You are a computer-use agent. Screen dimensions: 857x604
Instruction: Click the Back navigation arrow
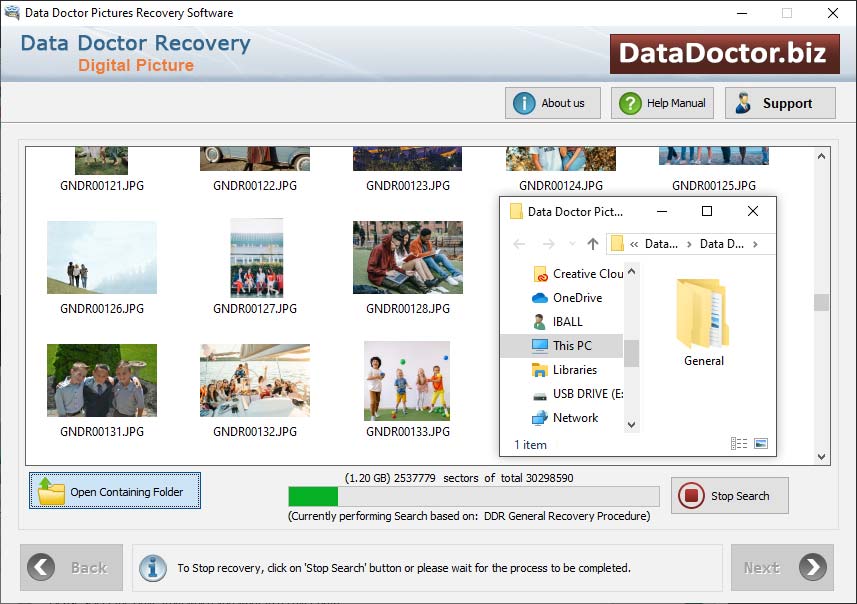tap(40, 567)
